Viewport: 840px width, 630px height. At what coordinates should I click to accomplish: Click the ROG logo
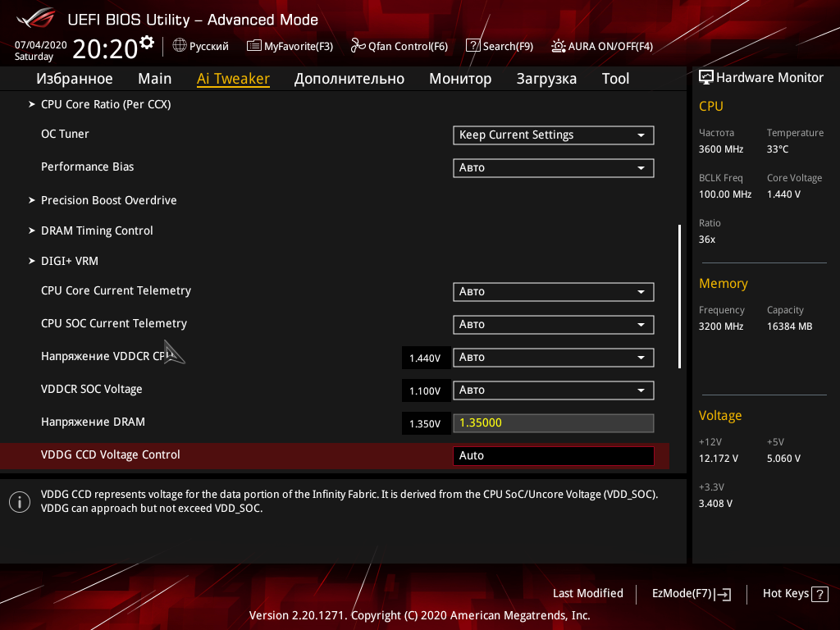coord(36,19)
